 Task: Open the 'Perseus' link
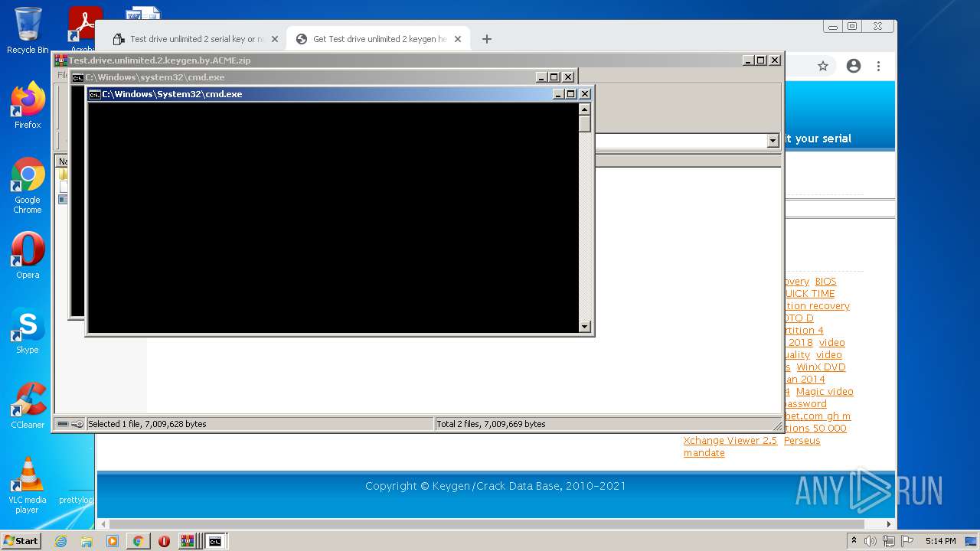tap(802, 441)
